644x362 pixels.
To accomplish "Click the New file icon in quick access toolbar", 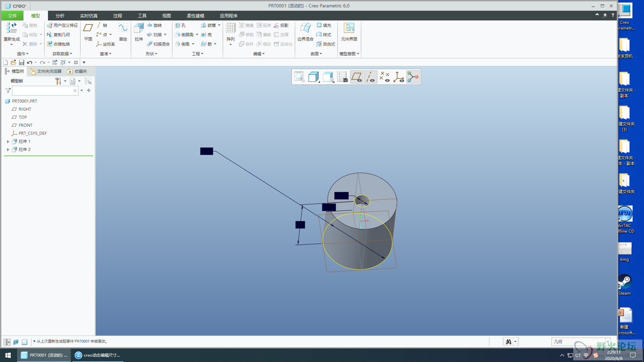I will 5,62.
